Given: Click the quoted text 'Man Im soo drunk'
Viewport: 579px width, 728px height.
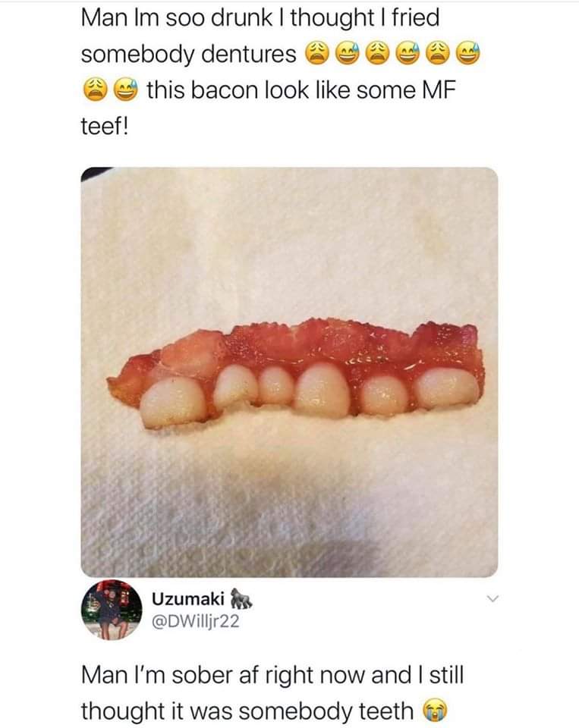Looking at the screenshot, I should (177, 17).
